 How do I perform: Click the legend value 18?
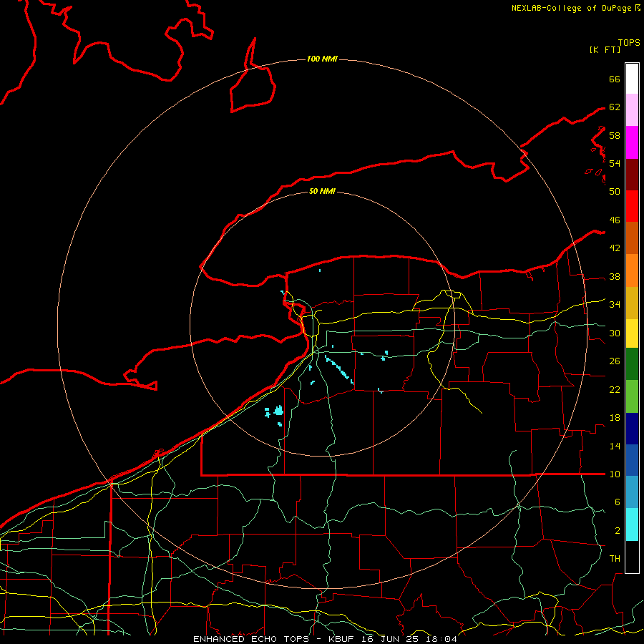615,418
